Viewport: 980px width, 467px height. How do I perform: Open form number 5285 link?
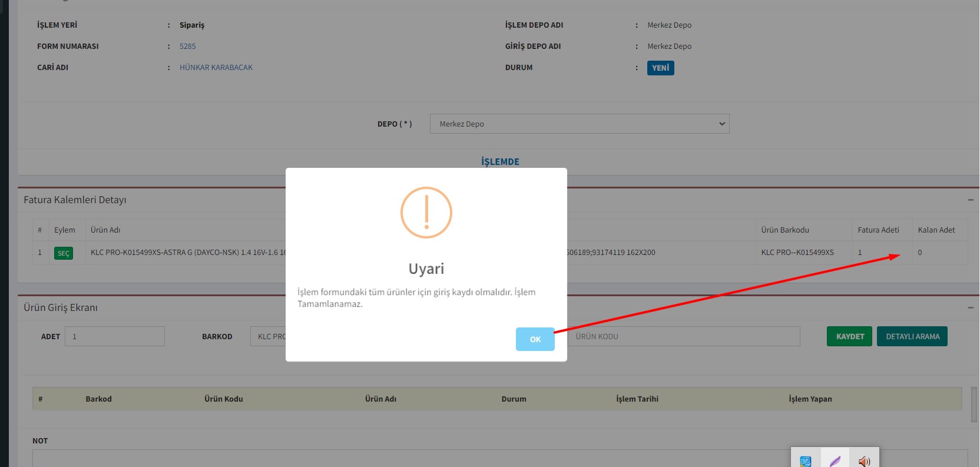click(187, 46)
